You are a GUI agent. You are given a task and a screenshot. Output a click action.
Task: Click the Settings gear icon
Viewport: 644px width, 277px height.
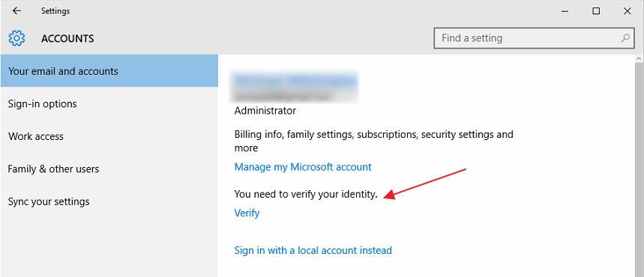[16, 38]
